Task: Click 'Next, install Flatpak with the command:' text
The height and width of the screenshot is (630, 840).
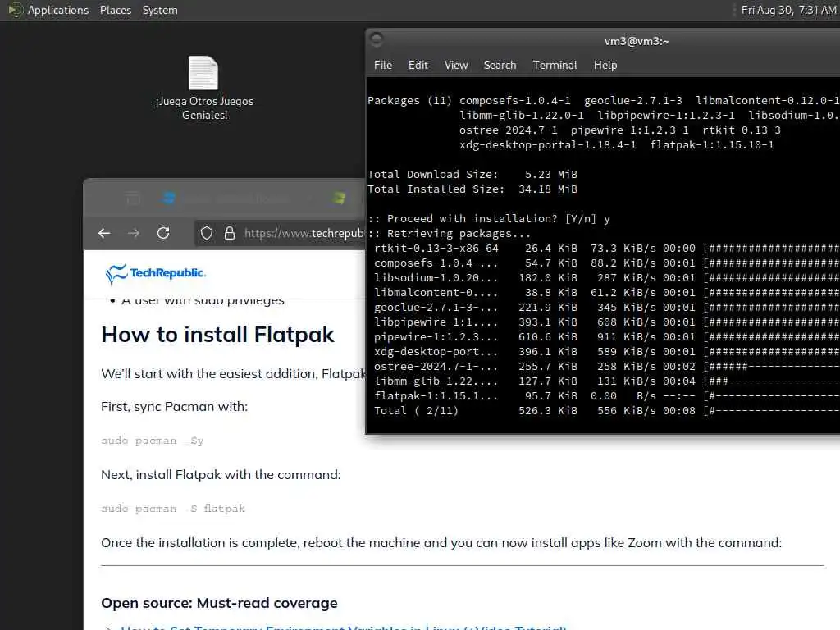Action: coord(221,475)
